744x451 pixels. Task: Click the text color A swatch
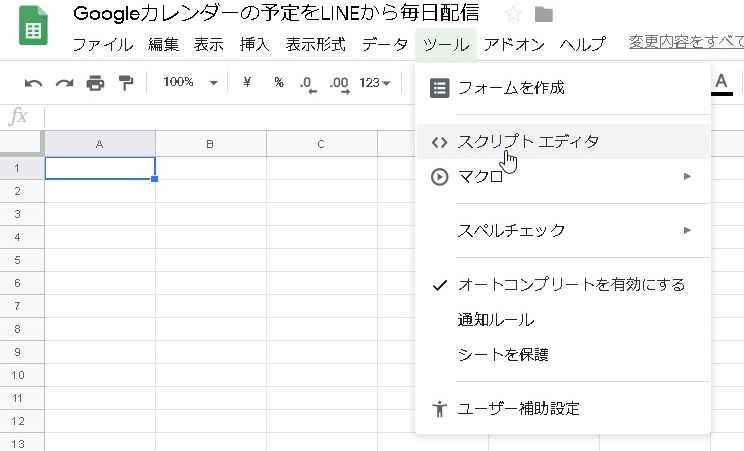pyautogui.click(x=721, y=82)
